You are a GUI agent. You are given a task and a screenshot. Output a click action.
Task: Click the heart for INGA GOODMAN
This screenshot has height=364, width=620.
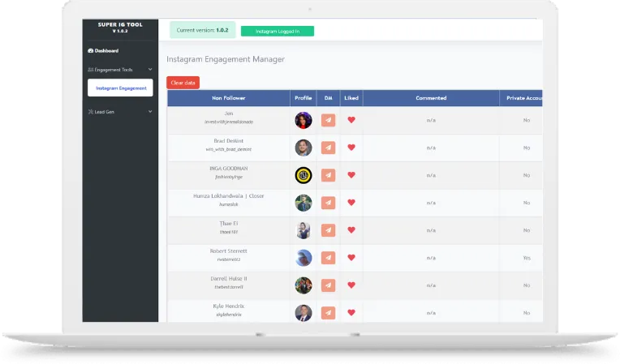point(351,175)
